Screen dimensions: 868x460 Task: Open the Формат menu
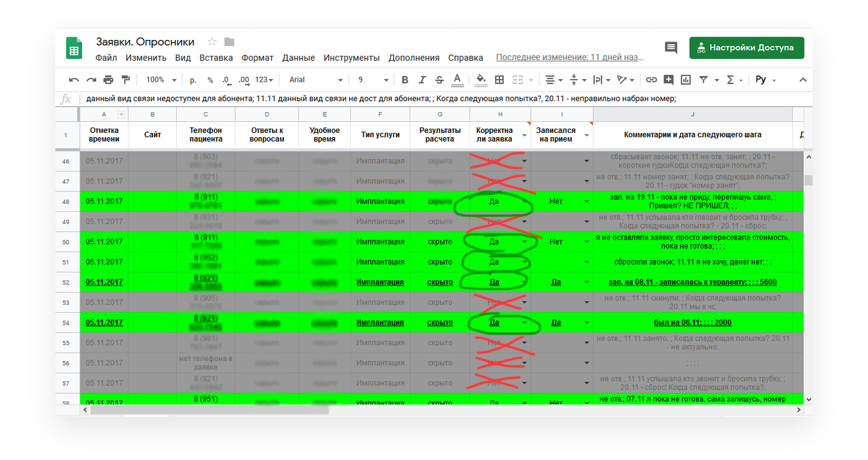point(257,58)
